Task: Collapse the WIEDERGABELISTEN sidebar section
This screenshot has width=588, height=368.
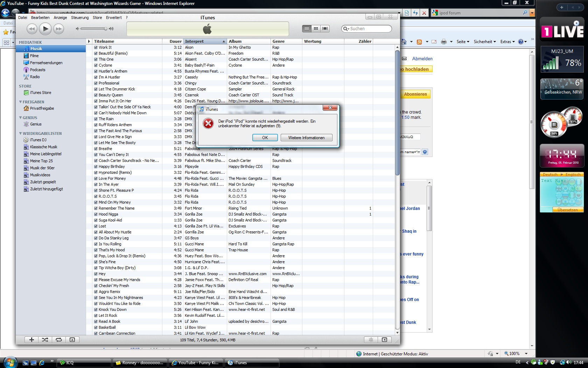Action: point(20,134)
